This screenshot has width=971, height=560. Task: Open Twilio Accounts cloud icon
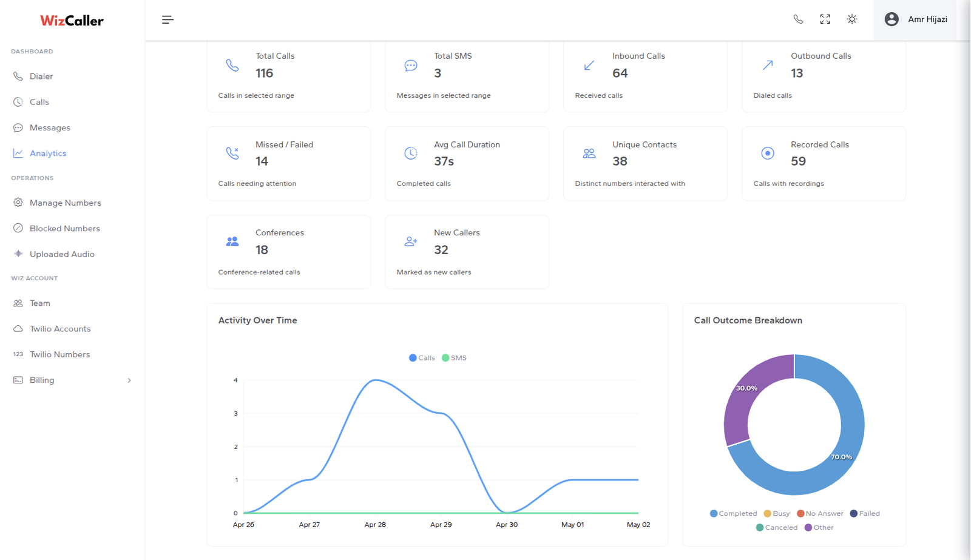tap(18, 328)
